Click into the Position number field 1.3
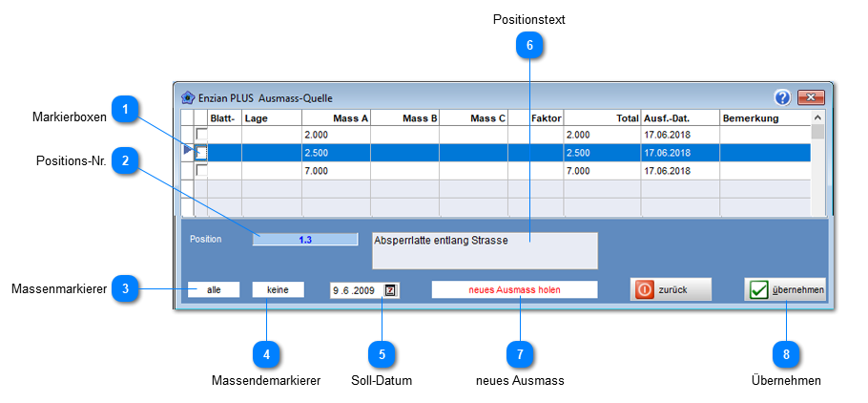Image resolution: width=868 pixels, height=403 pixels. point(305,240)
